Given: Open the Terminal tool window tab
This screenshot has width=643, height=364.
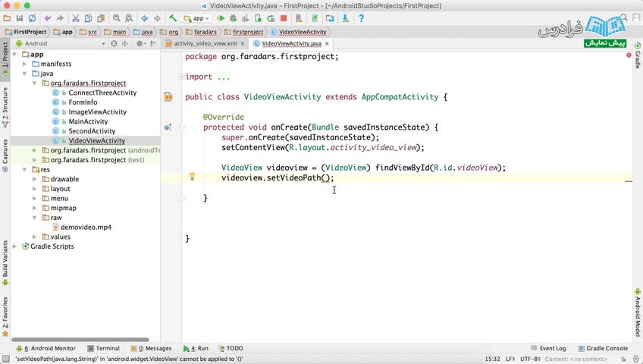Looking at the screenshot, I should [x=103, y=348].
